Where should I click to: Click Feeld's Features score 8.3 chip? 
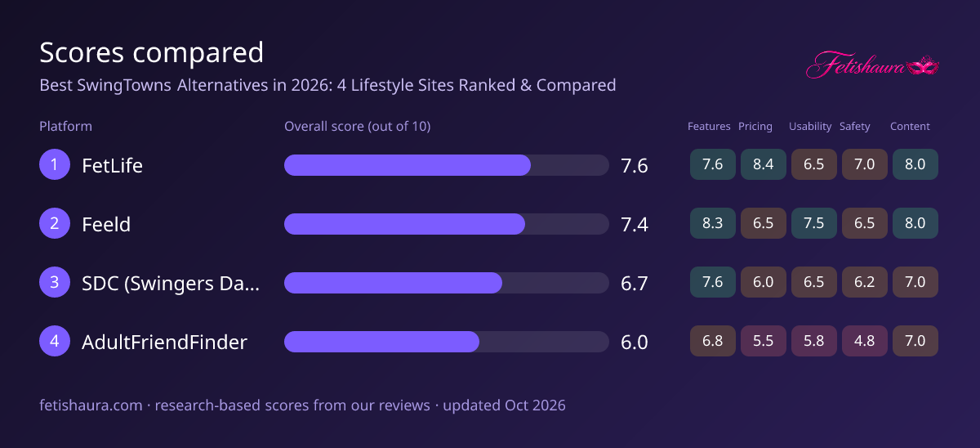click(713, 223)
